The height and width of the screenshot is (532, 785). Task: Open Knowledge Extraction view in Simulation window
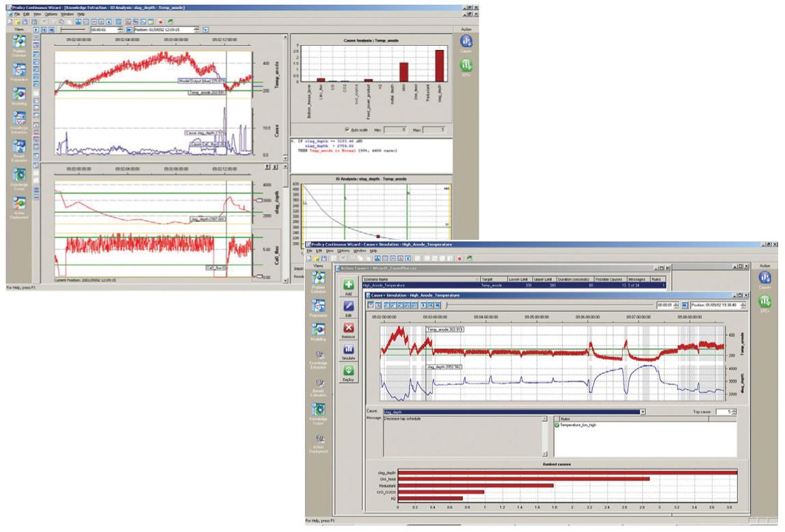[x=319, y=359]
